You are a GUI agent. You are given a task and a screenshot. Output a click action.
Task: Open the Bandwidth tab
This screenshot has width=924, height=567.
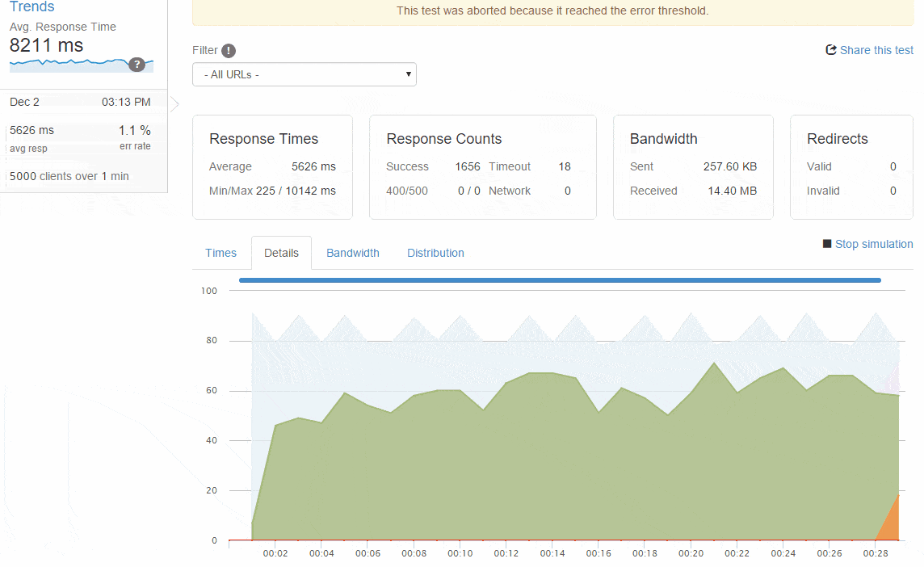[x=353, y=253]
